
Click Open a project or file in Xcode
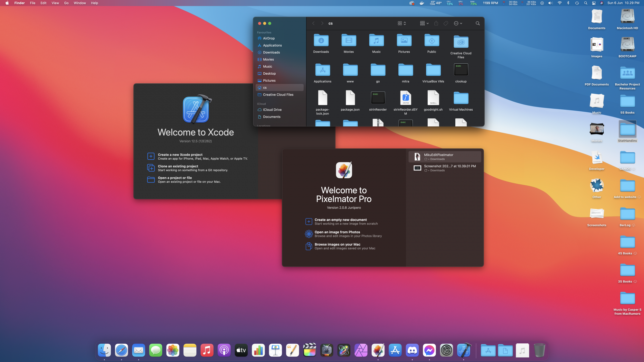click(184, 180)
